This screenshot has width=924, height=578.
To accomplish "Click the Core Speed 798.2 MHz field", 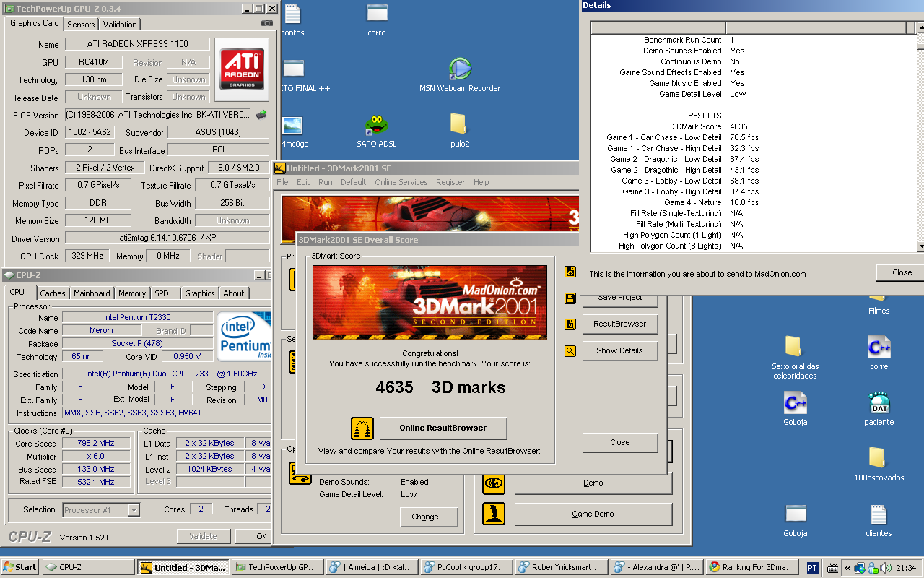I will 96,444.
